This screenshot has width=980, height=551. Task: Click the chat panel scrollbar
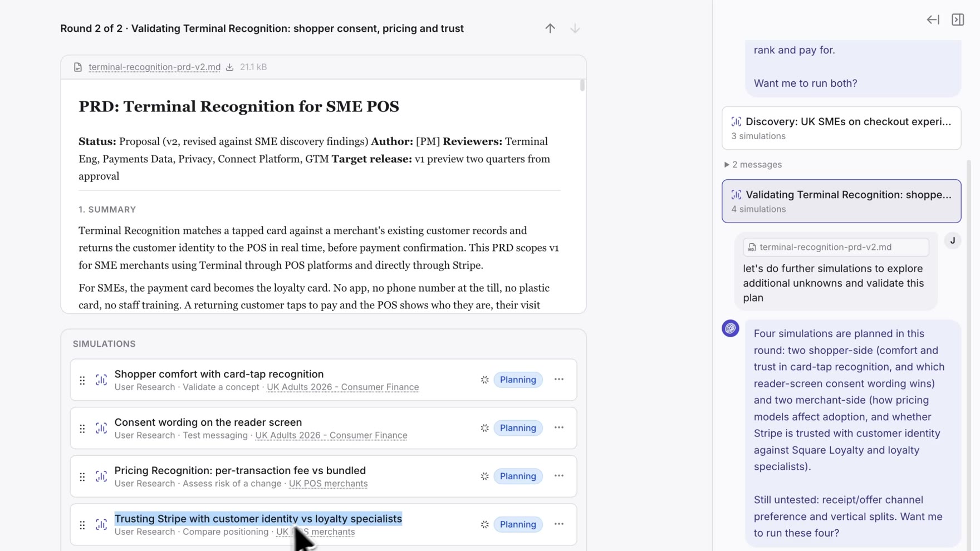[970, 356]
